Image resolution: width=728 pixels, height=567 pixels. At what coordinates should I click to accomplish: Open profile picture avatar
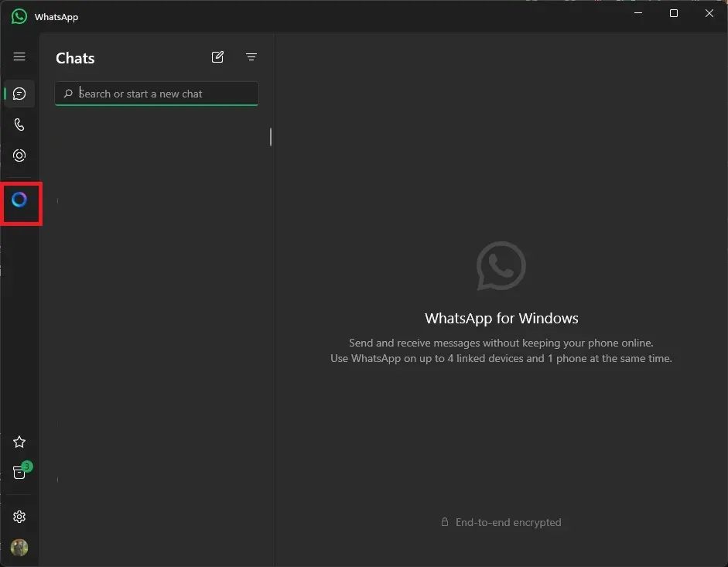[x=19, y=548]
